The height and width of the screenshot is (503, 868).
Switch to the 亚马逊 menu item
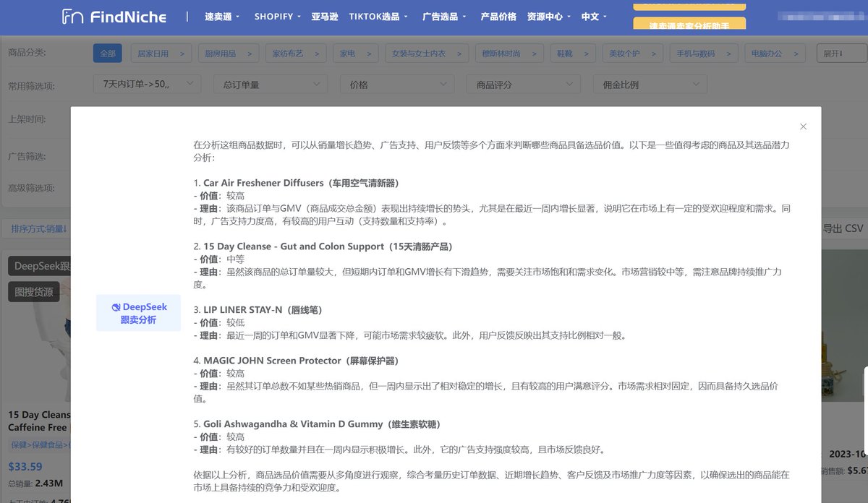pyautogui.click(x=325, y=16)
